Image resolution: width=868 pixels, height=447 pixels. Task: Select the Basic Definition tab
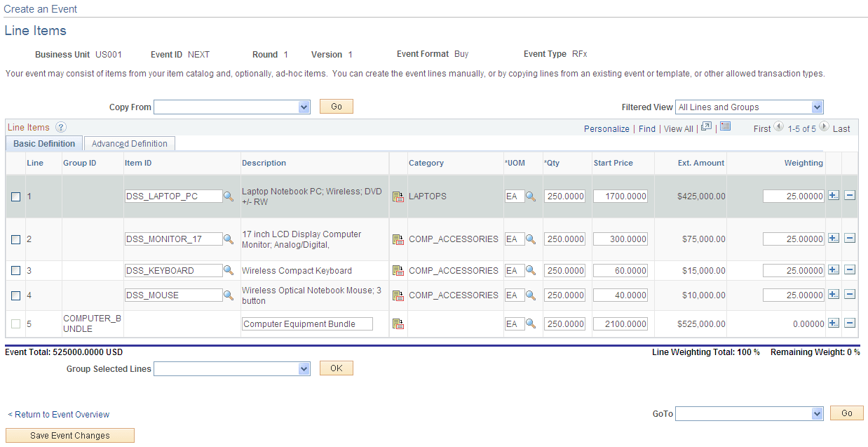click(43, 143)
